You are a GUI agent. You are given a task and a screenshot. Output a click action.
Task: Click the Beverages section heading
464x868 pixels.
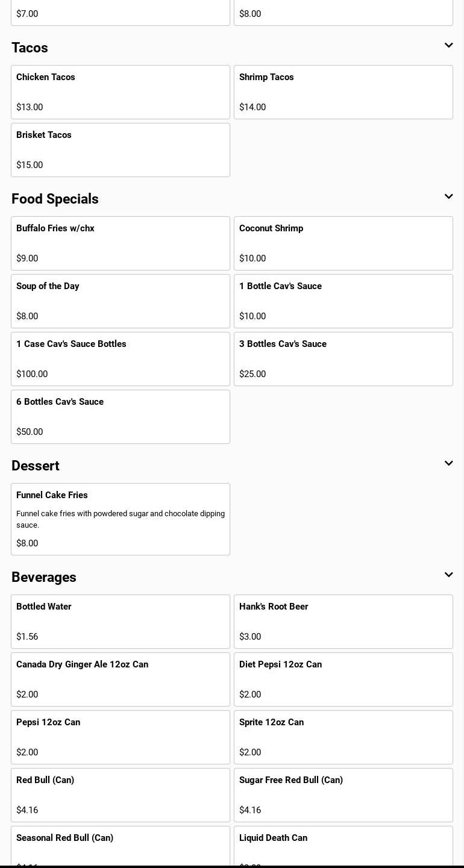44,577
